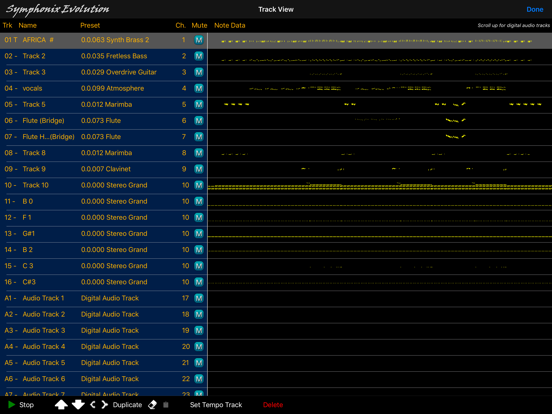Move track up with up arrow
This screenshot has height=414, width=552.
click(x=61, y=405)
